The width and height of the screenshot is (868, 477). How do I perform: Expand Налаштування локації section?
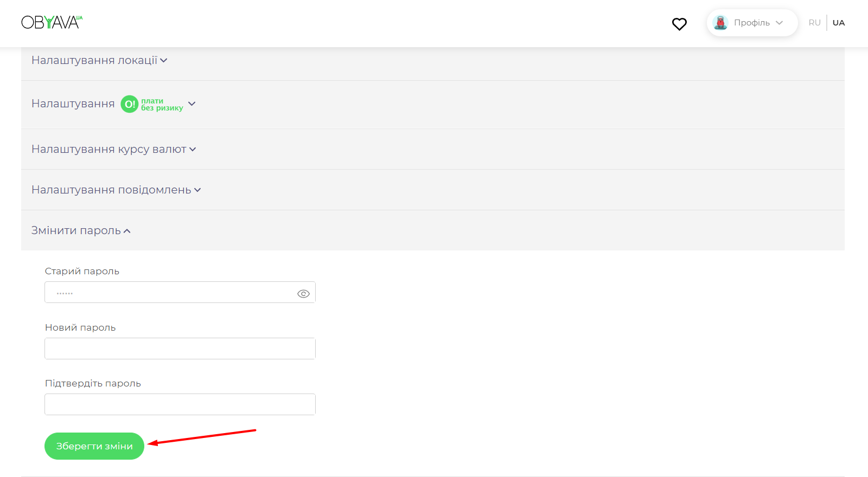94,60
